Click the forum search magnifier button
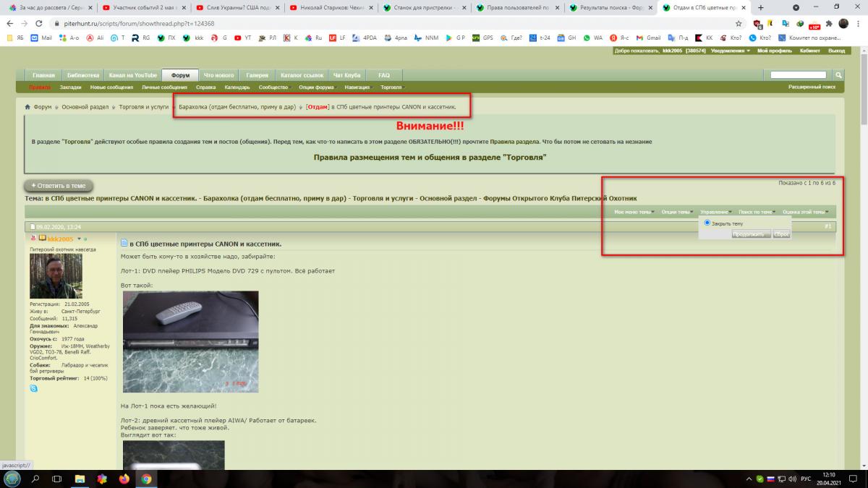868x488 pixels. pyautogui.click(x=838, y=74)
